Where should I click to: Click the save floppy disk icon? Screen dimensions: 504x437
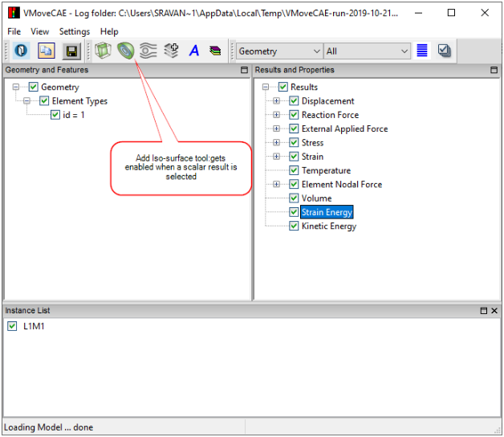71,51
